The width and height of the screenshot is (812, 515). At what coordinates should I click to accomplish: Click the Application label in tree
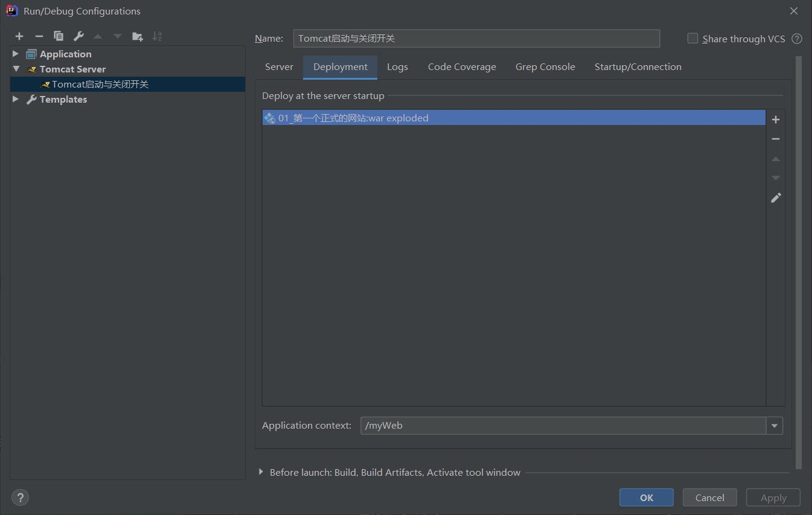pyautogui.click(x=66, y=54)
